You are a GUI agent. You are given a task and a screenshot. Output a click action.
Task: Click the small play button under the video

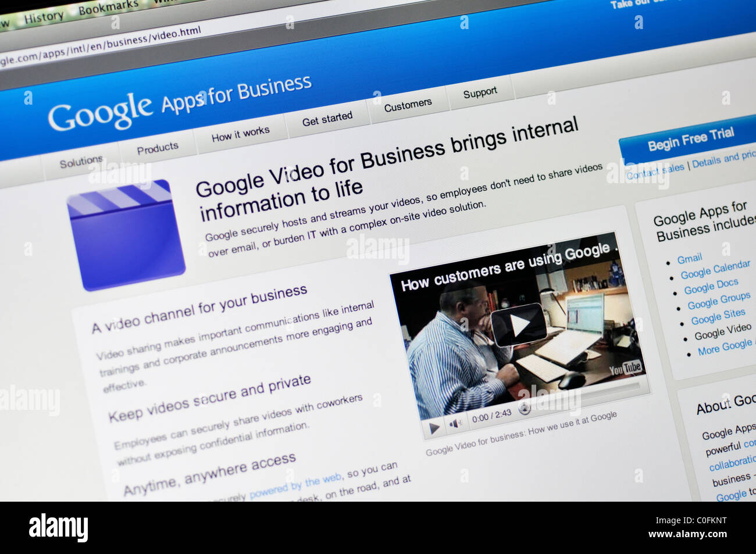click(x=434, y=429)
